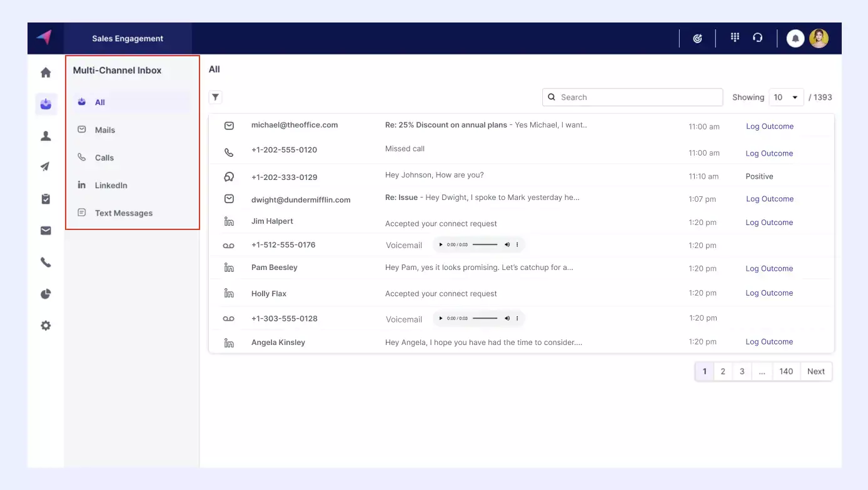Open the headset support icon in top bar
This screenshot has width=868, height=490.
click(757, 37)
